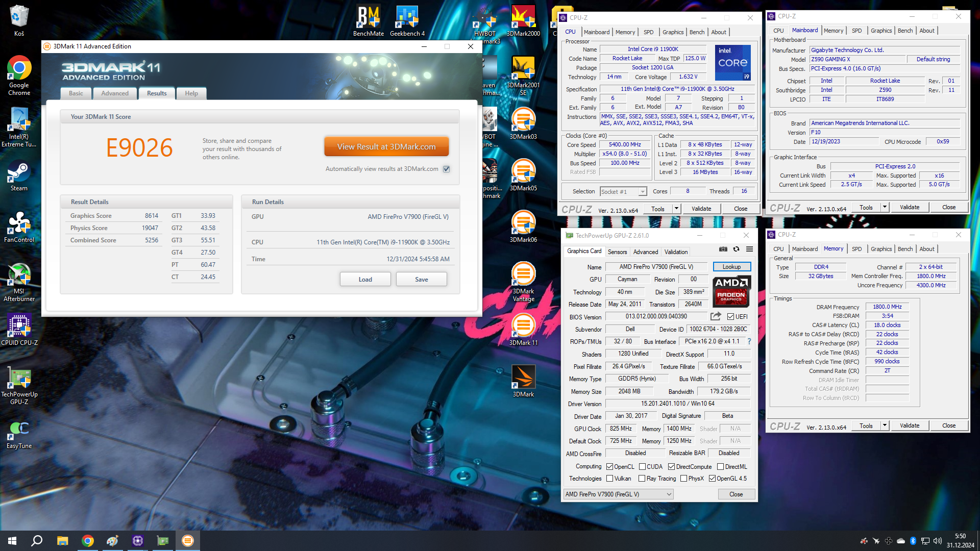Image resolution: width=980 pixels, height=551 pixels.
Task: Launch 3DMark05 desktop shortcut
Action: pos(523,175)
